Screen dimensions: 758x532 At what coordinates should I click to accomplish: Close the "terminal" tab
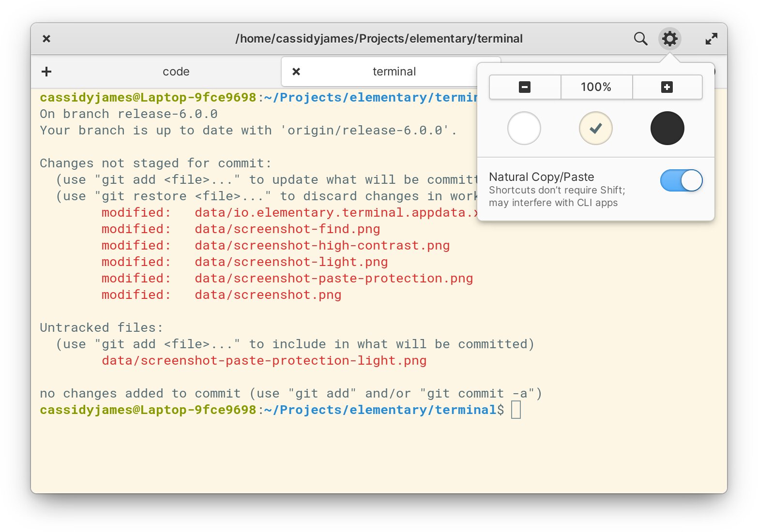[x=296, y=72]
